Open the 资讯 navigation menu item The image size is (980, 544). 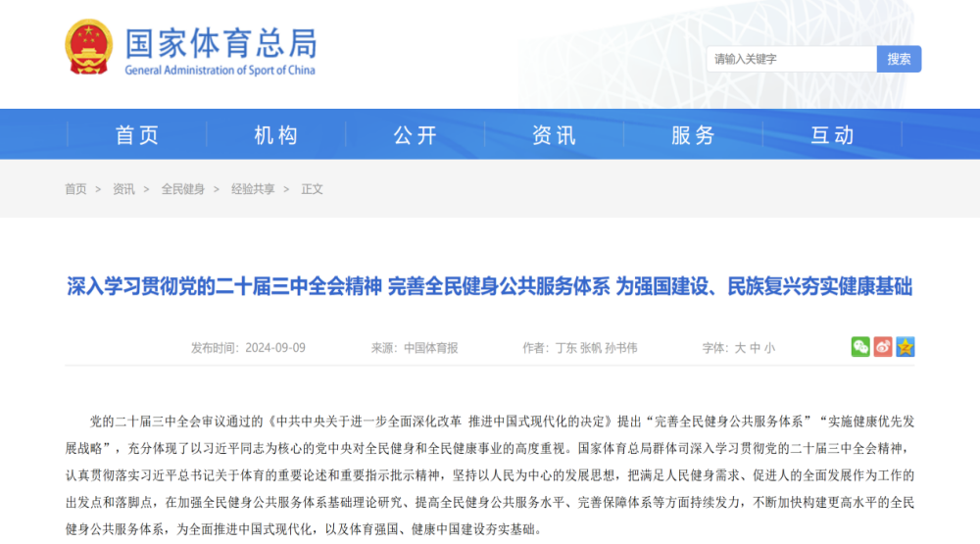[x=555, y=135]
